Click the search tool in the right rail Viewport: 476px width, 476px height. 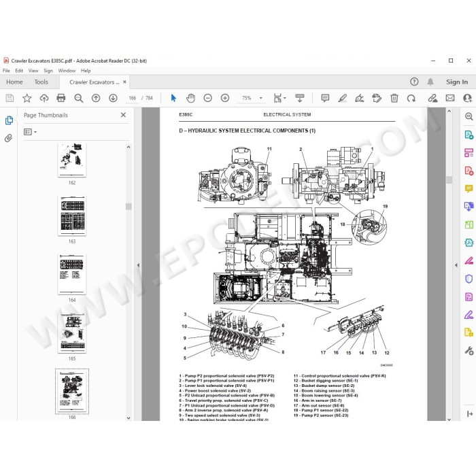[469, 116]
